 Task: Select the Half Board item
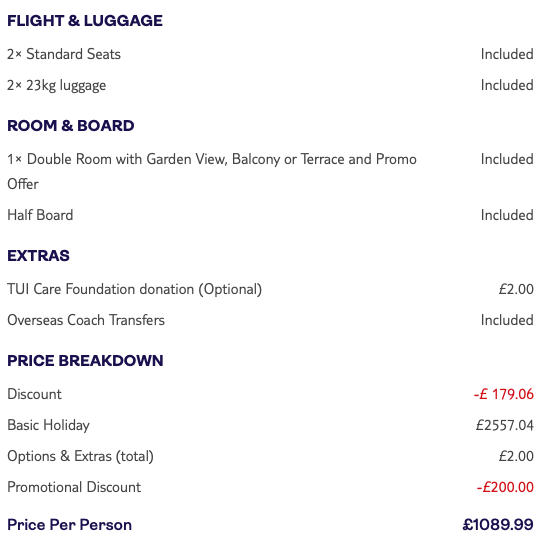pos(40,215)
